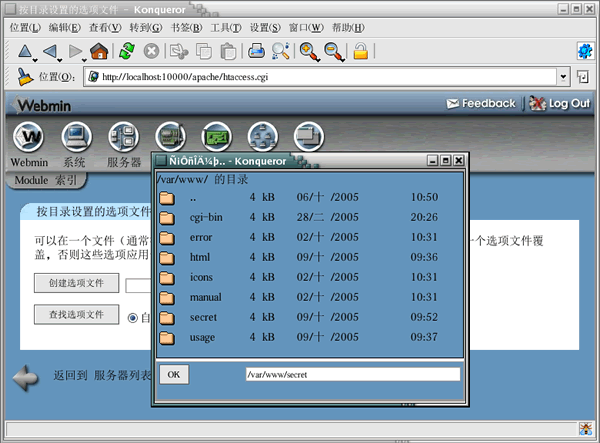The height and width of the screenshot is (443, 600).
Task: Click the Paste clipboard icon
Action: (228, 51)
